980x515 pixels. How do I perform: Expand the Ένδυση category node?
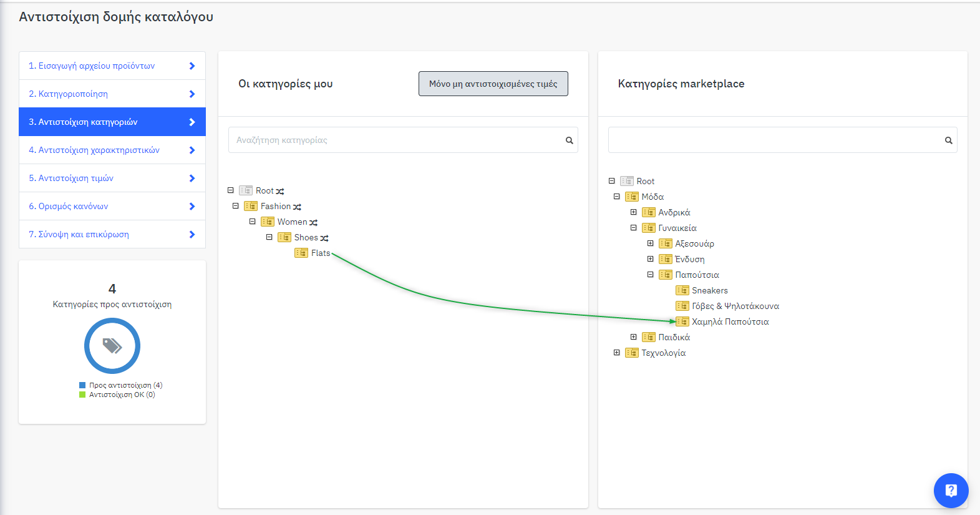[x=651, y=259]
